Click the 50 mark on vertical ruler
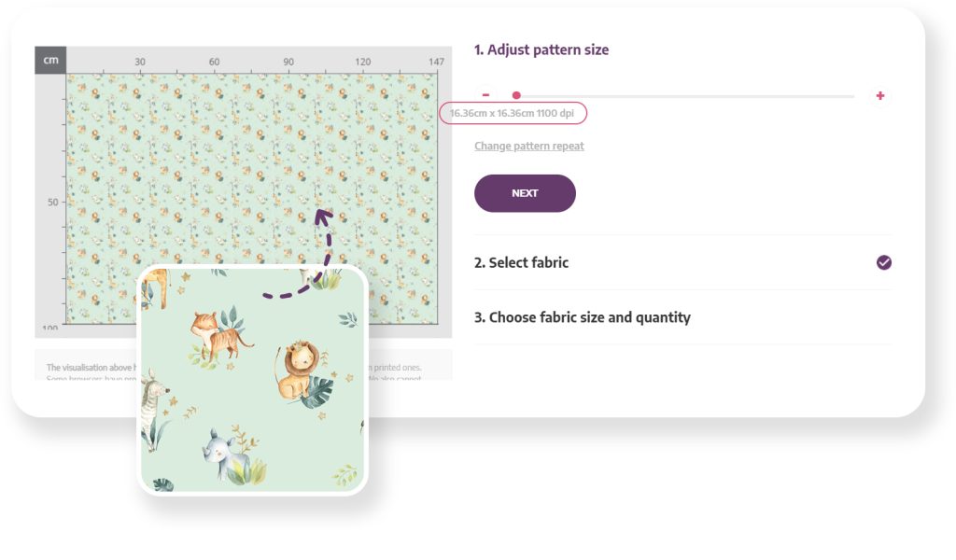The height and width of the screenshot is (560, 956). point(53,203)
